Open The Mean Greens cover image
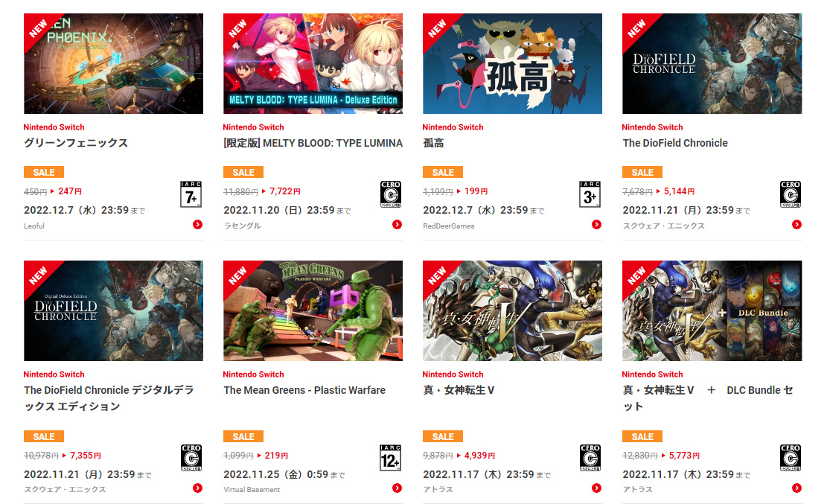 coord(313,310)
